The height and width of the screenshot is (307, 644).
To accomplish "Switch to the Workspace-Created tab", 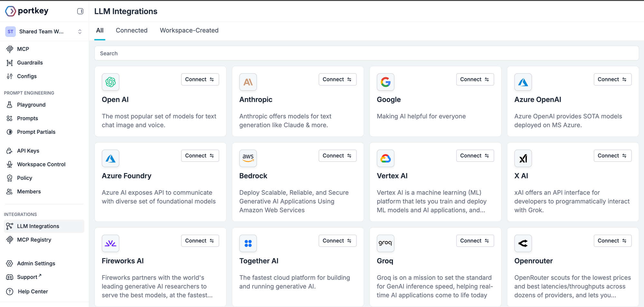I will 189,31.
